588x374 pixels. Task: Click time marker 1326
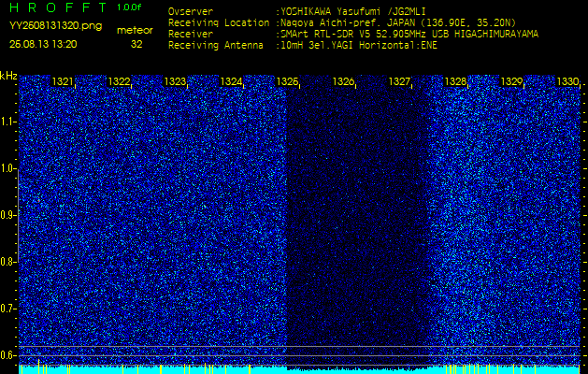[x=344, y=81]
